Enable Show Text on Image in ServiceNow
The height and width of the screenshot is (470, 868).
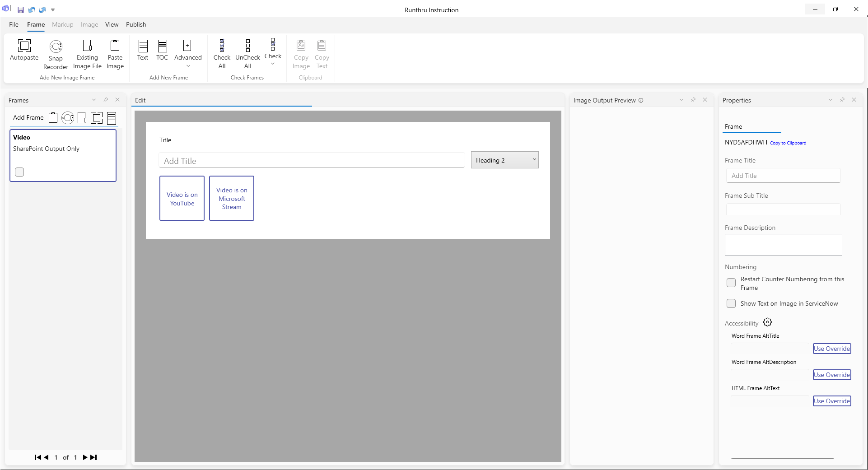click(x=731, y=304)
